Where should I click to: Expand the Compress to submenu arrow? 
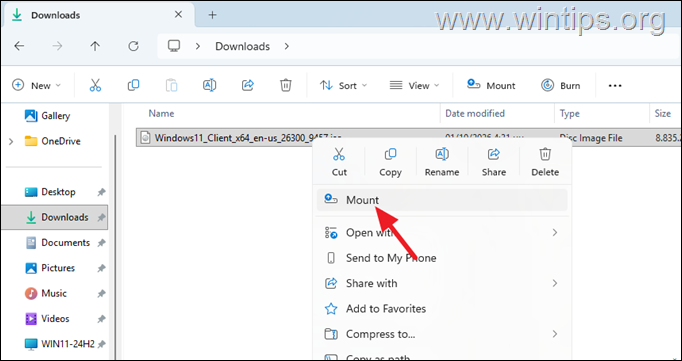click(x=555, y=334)
